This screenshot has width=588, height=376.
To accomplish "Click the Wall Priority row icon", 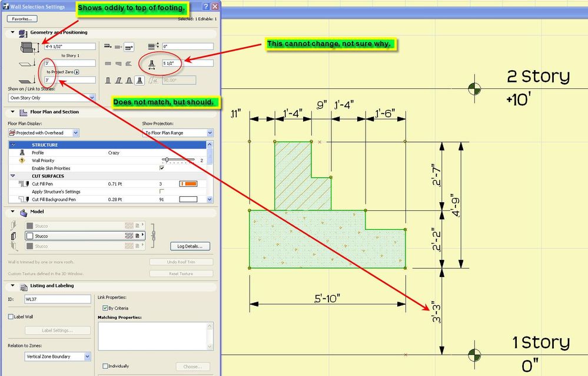I will point(22,160).
